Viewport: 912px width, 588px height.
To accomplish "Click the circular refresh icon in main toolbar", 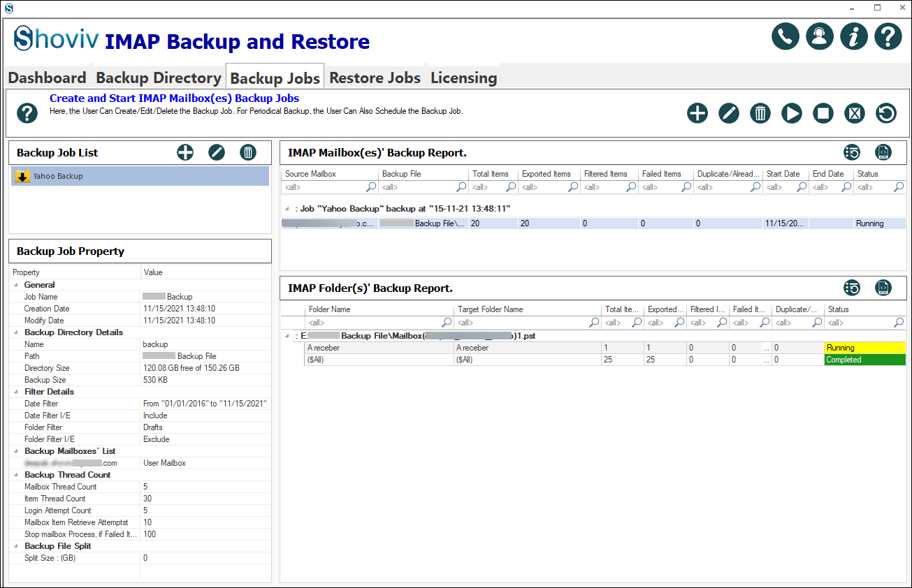I will [886, 113].
